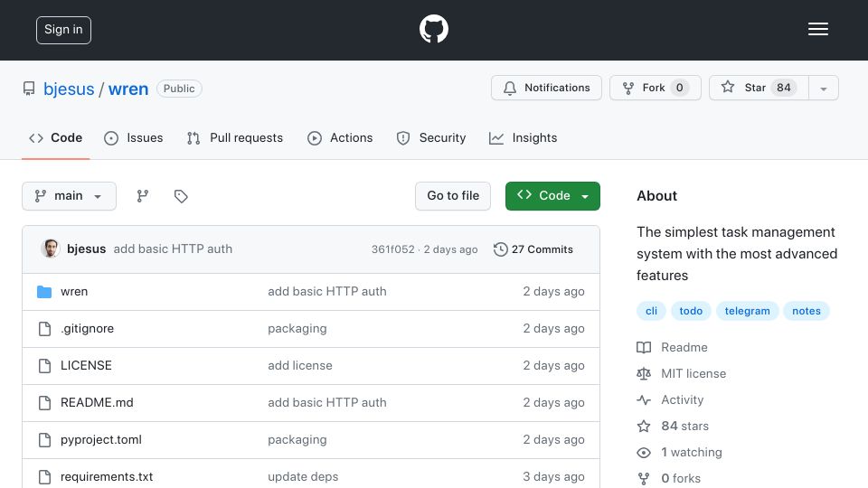The height and width of the screenshot is (488, 868).
Task: Click the telegram topic tag
Action: [748, 311]
